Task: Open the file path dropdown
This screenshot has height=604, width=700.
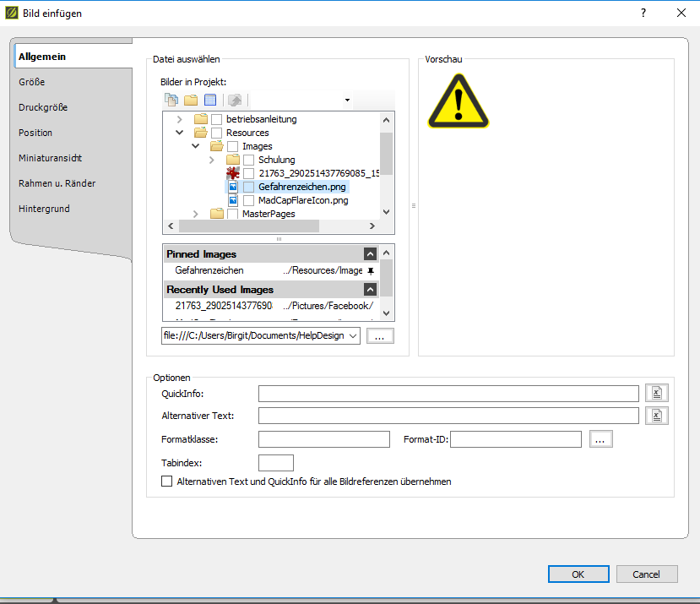Action: click(x=352, y=336)
